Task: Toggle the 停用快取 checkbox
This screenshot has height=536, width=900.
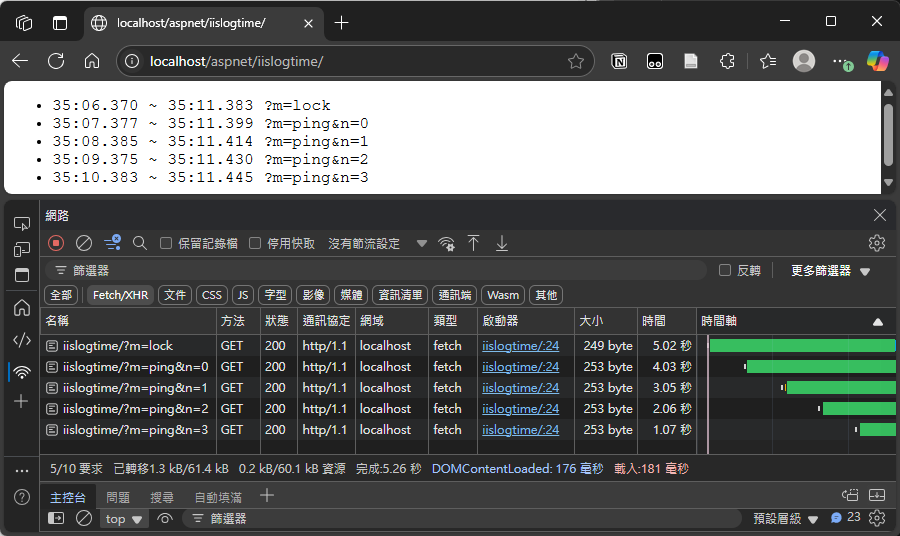Action: click(x=255, y=243)
